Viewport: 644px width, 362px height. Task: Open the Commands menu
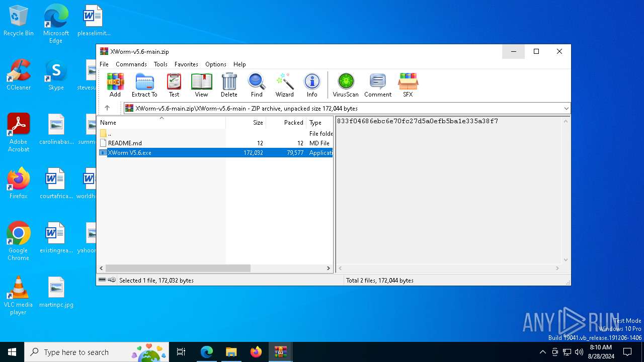131,64
